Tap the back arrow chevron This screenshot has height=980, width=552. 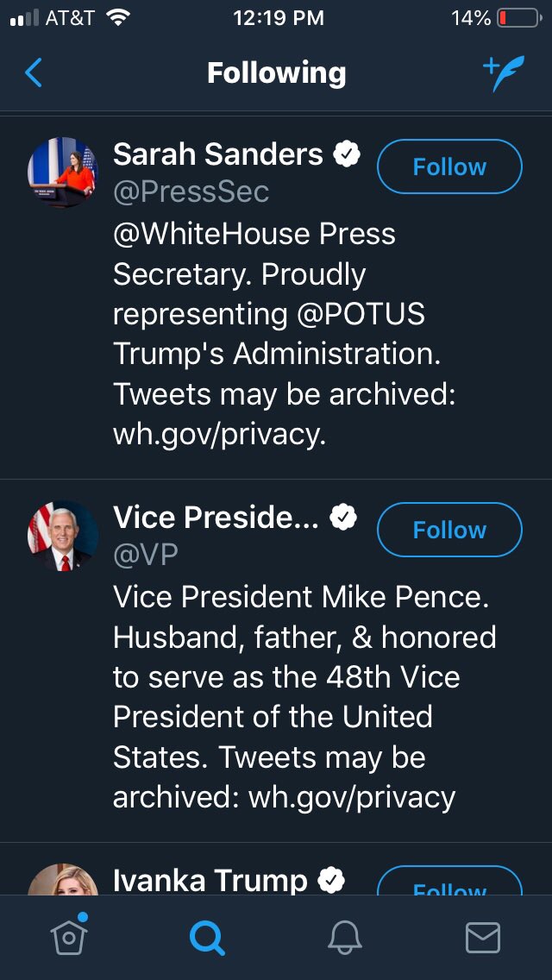34,73
